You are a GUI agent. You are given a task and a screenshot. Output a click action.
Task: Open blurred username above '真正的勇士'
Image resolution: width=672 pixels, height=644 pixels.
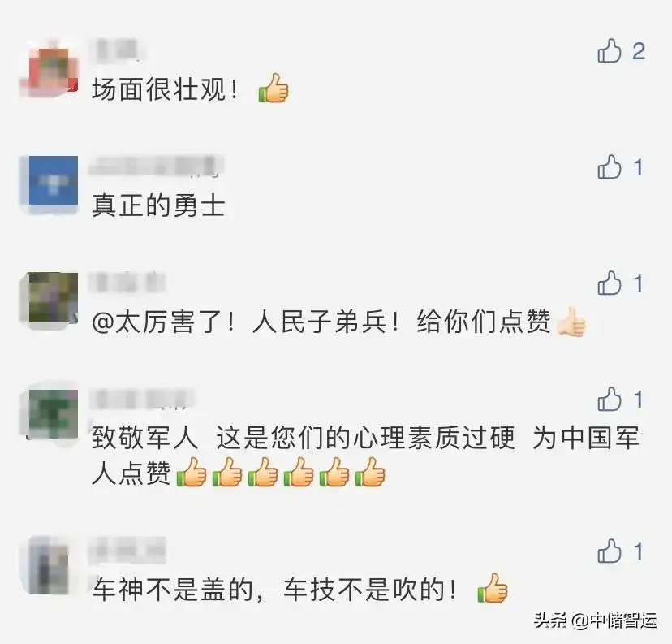(x=157, y=167)
